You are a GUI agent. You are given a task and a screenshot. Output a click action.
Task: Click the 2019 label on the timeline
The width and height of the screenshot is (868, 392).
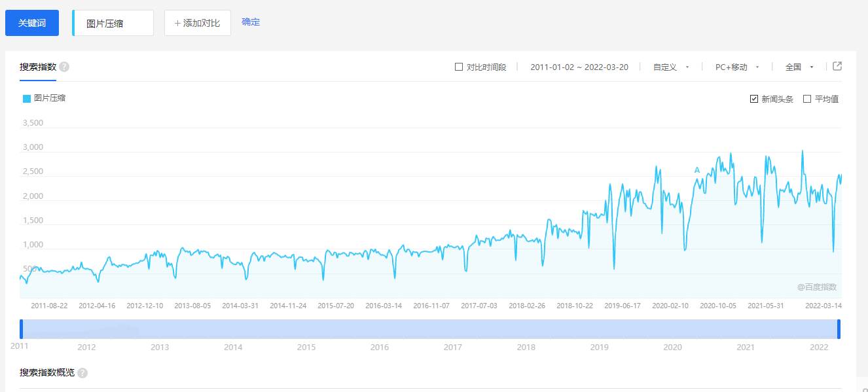tap(599, 347)
